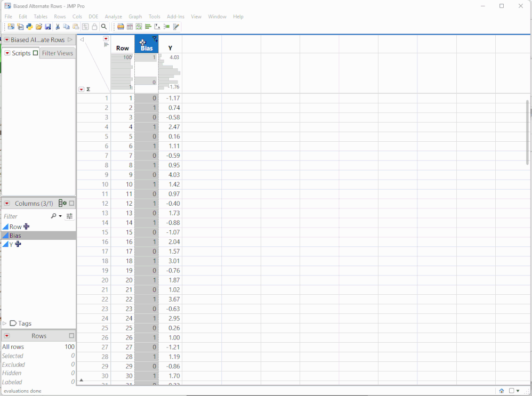Select the Y column header
The image size is (532, 396).
coord(171,48)
